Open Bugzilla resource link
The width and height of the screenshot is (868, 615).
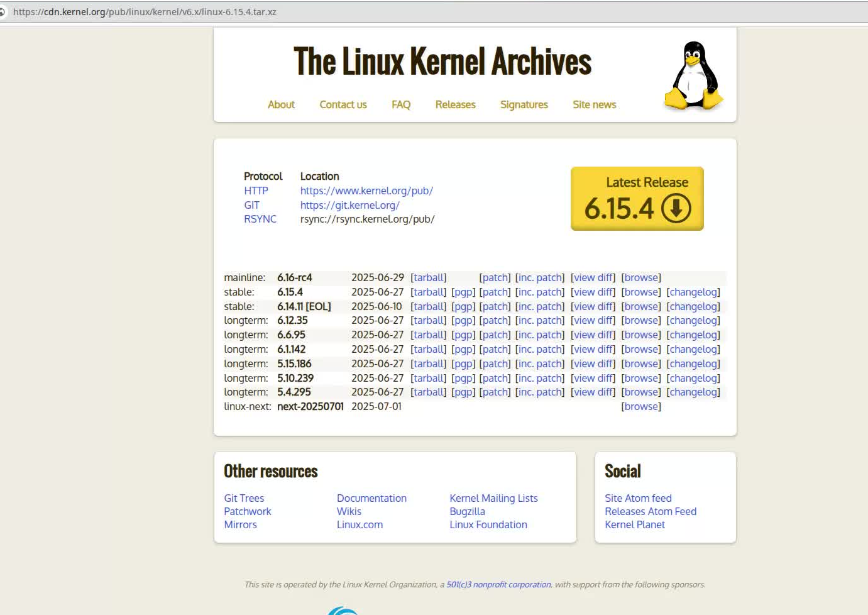coord(467,511)
